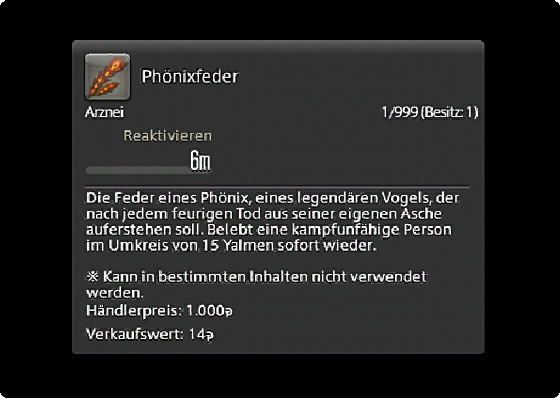Screen dimensions: 560x400
Task: Click the horizontal divider above the description
Action: click(278, 186)
